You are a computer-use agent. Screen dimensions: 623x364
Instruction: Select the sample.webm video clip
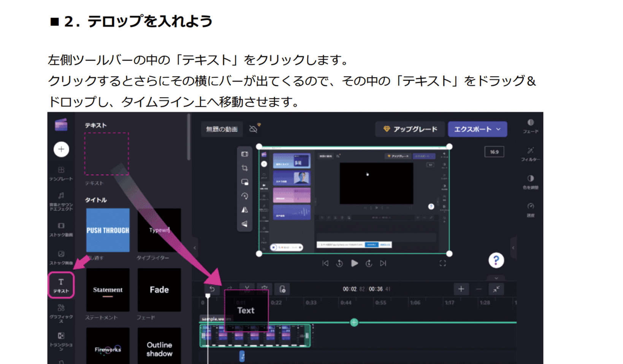click(x=255, y=336)
